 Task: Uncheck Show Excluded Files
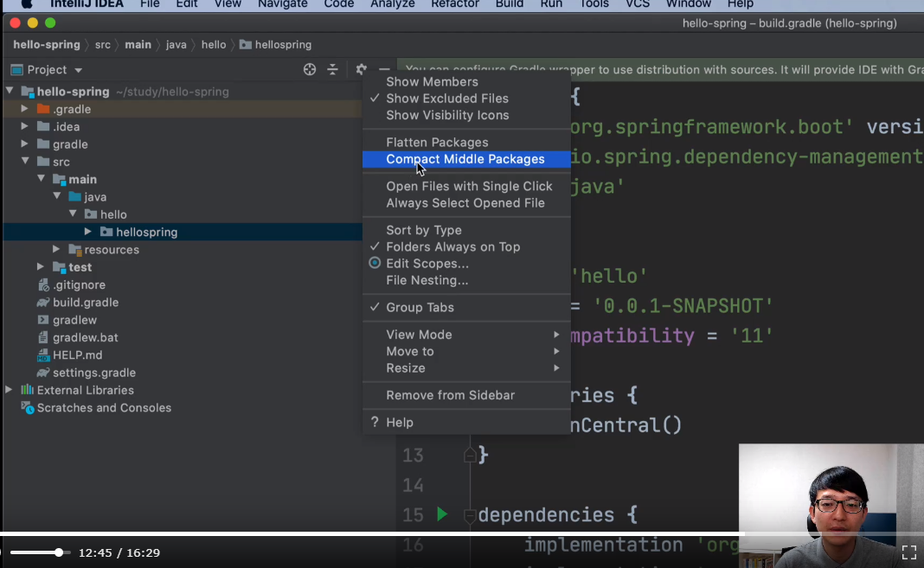tap(466, 99)
